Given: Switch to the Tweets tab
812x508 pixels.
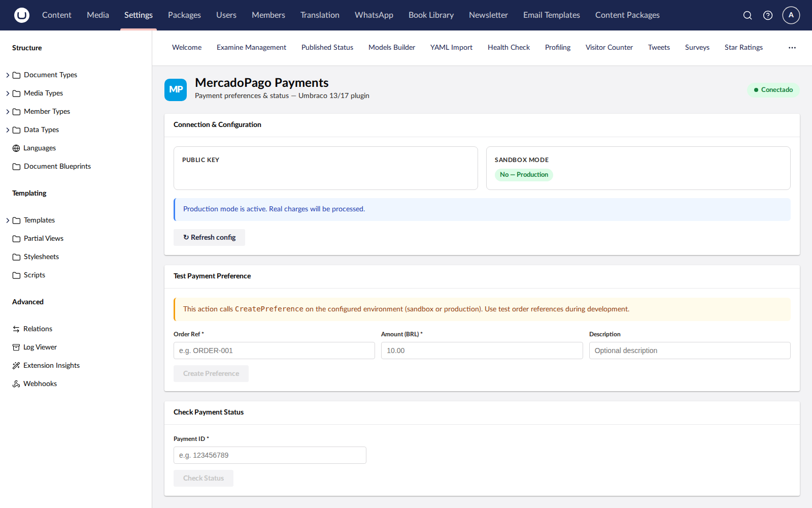Looking at the screenshot, I should pos(659,48).
